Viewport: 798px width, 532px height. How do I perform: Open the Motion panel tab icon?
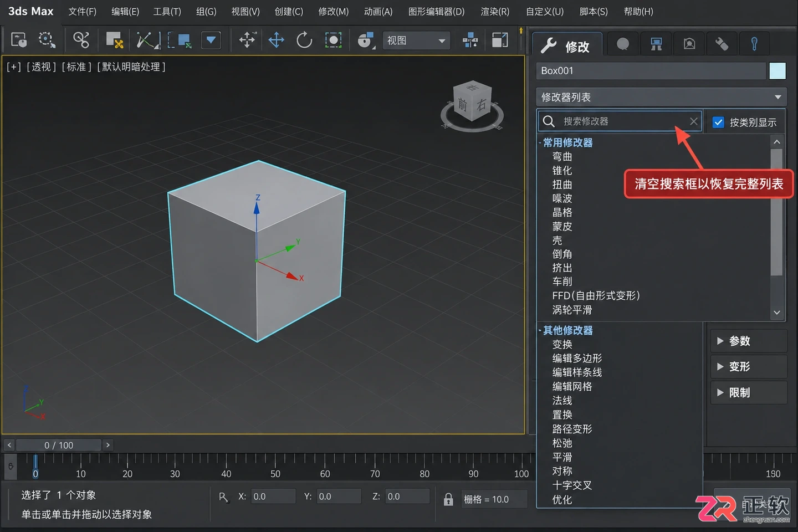689,44
